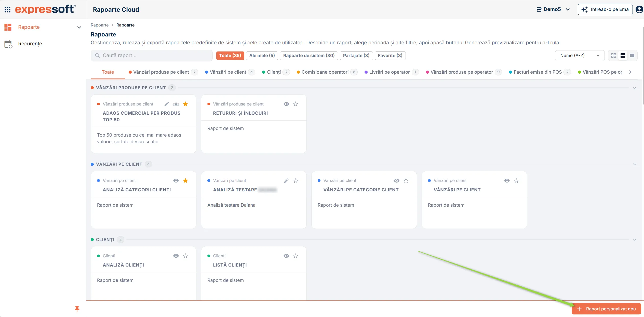Click Raport personalizat nou button
This screenshot has width=644, height=317.
[606, 309]
